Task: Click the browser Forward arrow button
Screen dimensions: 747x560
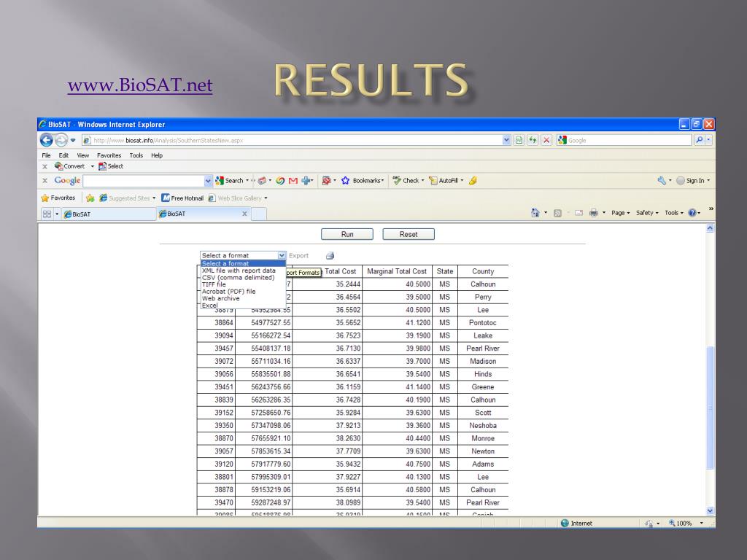Action: pyautogui.click(x=61, y=140)
